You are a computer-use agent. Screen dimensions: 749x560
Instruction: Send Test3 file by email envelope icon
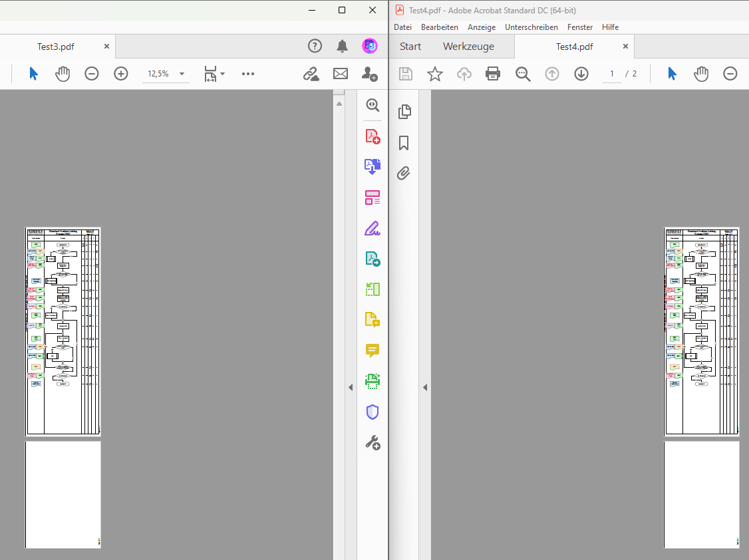click(341, 74)
